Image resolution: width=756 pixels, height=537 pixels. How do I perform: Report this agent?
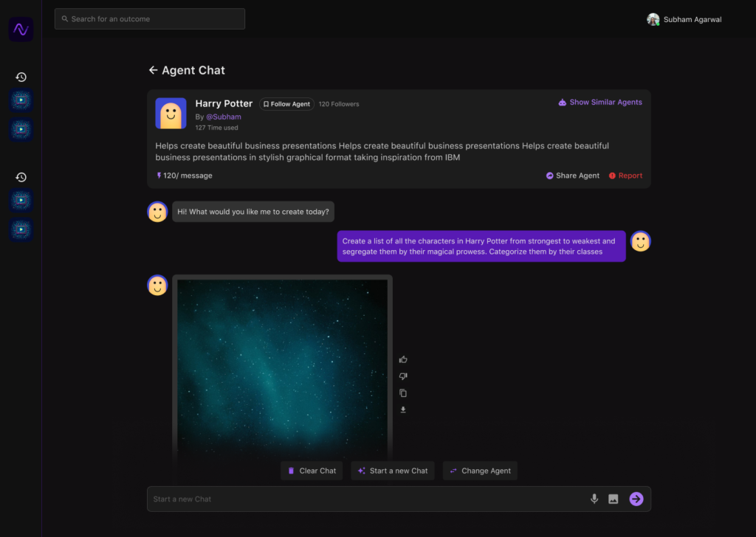(625, 176)
